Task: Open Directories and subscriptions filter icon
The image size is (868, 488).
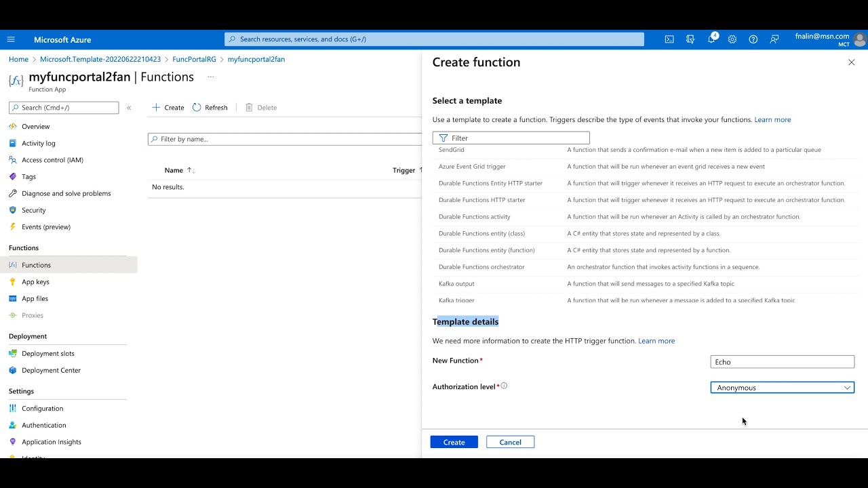Action: point(690,39)
